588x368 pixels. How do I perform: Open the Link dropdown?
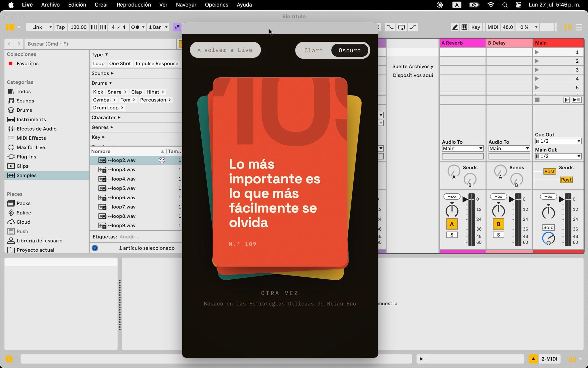(x=39, y=27)
